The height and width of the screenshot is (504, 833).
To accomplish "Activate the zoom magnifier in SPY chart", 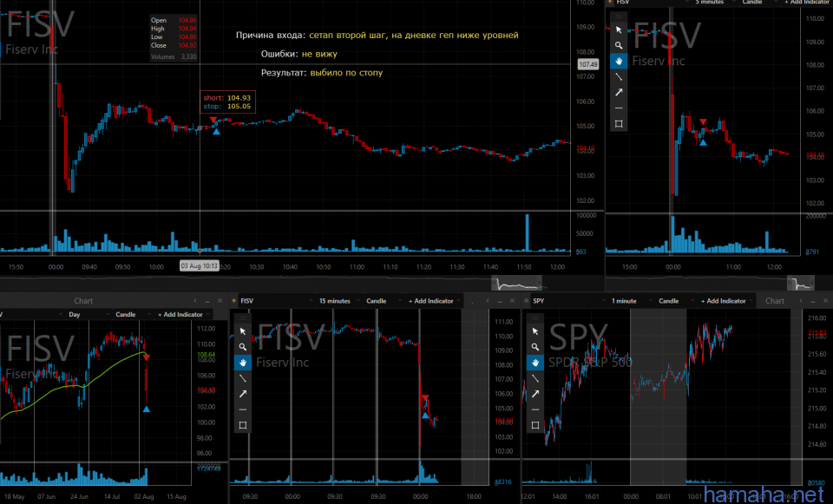I will point(535,347).
